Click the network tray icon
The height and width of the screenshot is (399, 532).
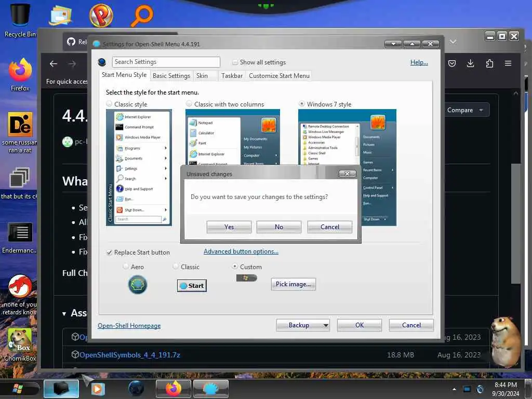467,389
